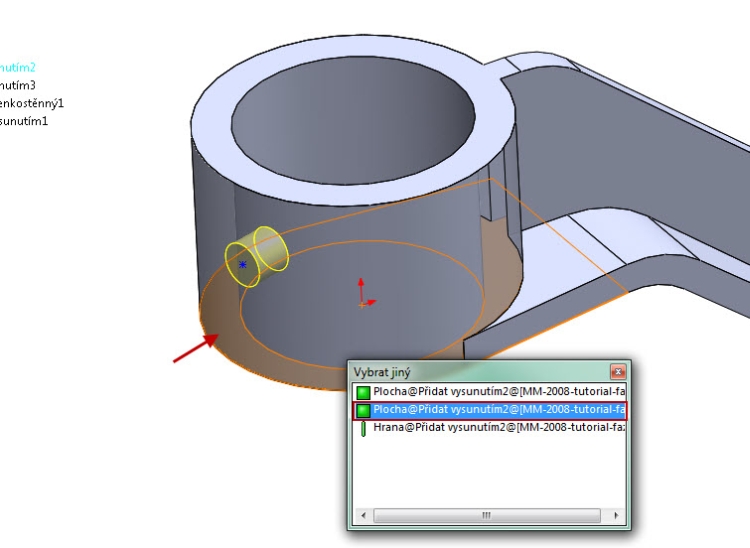Select first Plocha@Přidat vysunutím2 list entry

(489, 392)
